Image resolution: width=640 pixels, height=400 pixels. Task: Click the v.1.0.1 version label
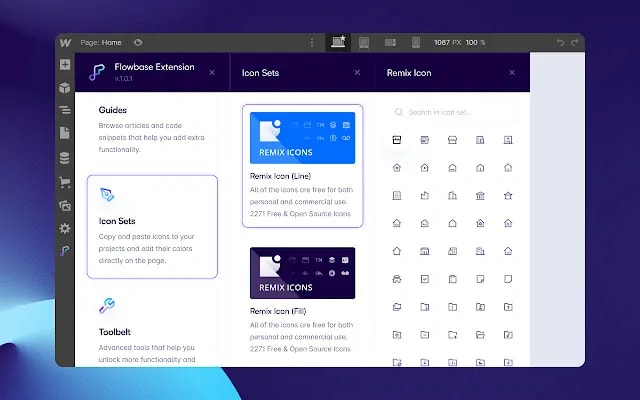point(123,78)
